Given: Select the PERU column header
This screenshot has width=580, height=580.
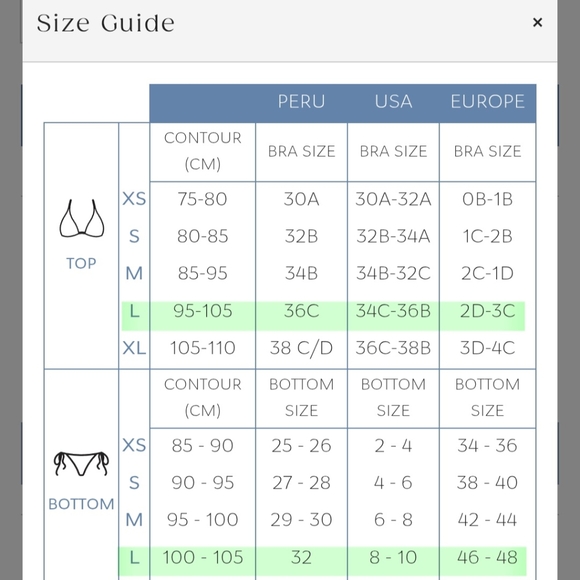Looking at the screenshot, I should click(301, 101).
